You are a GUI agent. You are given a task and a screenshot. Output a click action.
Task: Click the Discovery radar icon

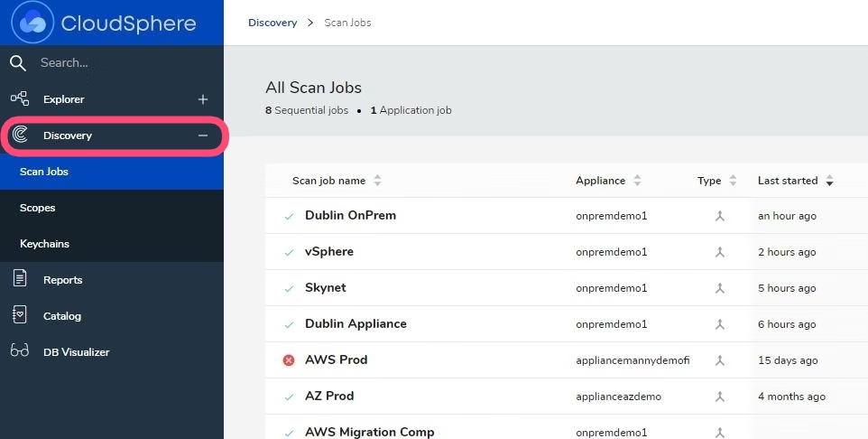tap(20, 135)
